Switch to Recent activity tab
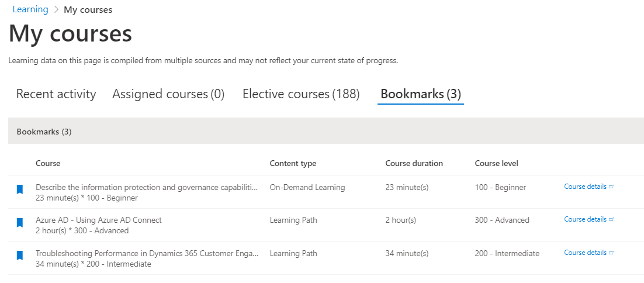The image size is (644, 283). tap(56, 94)
